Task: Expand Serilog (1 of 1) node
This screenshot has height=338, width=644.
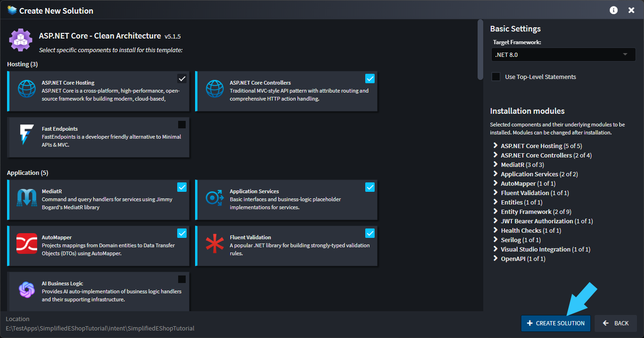Action: pyautogui.click(x=495, y=240)
